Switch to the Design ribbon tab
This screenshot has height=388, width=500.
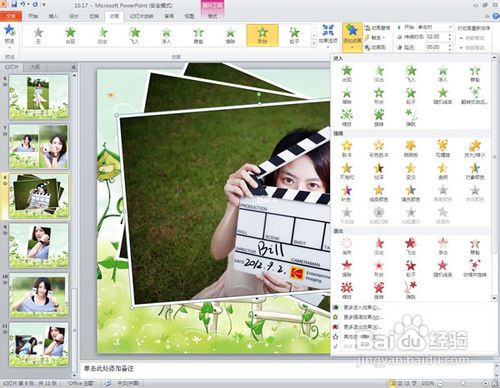pos(73,16)
